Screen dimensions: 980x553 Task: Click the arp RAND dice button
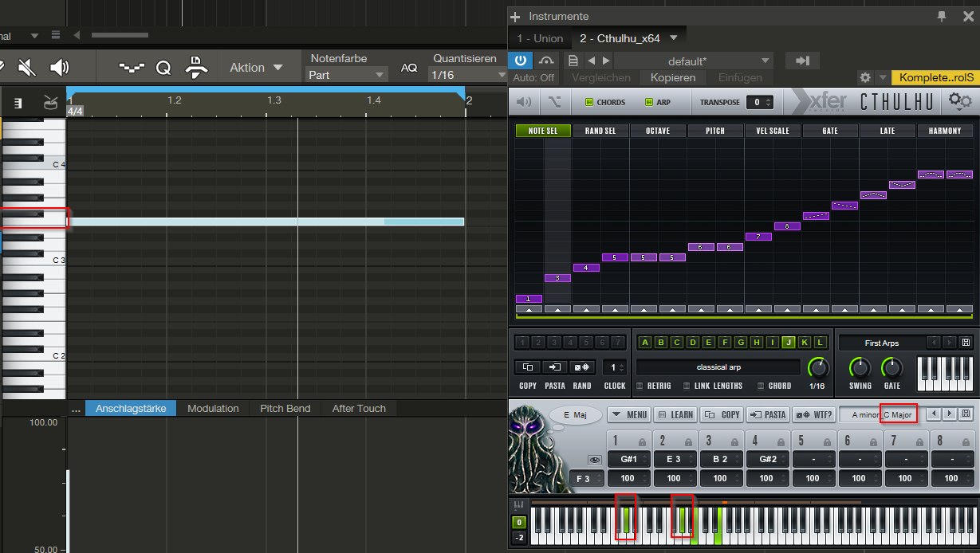pos(582,367)
